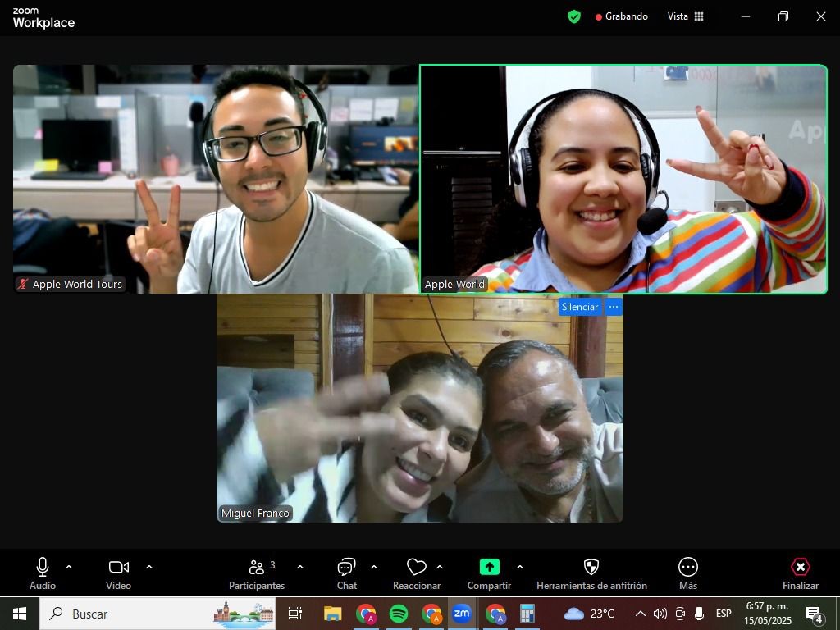This screenshot has width=840, height=630.
Task: Toggle the Audio microphone mute
Action: pos(43,572)
